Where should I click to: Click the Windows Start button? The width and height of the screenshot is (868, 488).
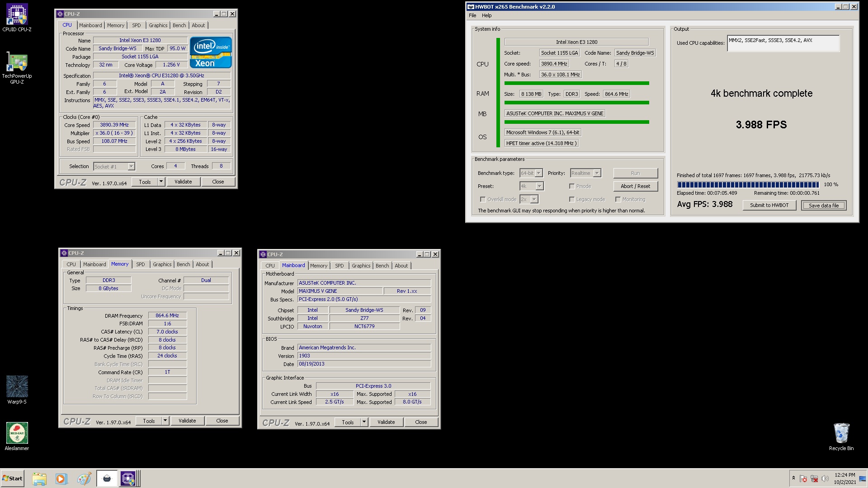point(12,479)
